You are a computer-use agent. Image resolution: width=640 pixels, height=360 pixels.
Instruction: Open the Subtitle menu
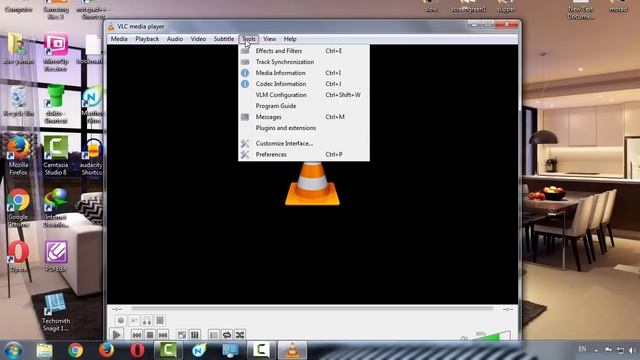pos(224,39)
